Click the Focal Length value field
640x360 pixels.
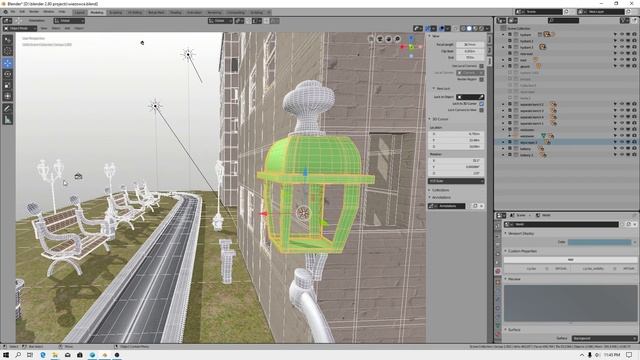[x=470, y=44]
